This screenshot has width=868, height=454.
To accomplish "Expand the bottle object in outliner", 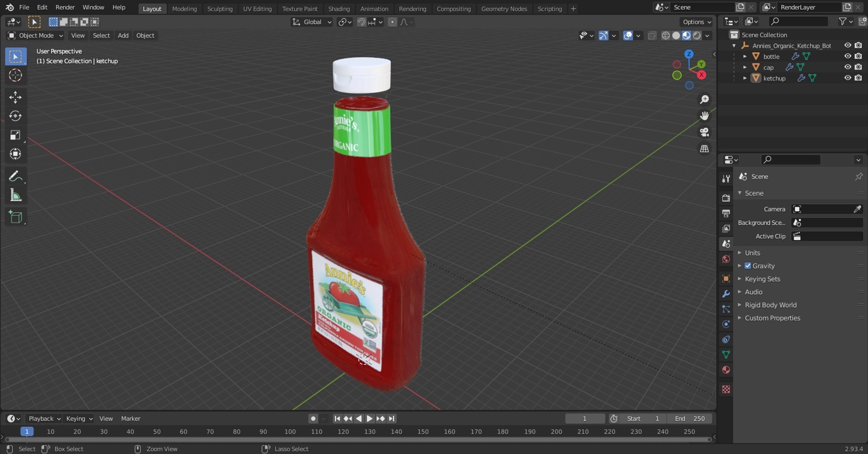I will [745, 57].
